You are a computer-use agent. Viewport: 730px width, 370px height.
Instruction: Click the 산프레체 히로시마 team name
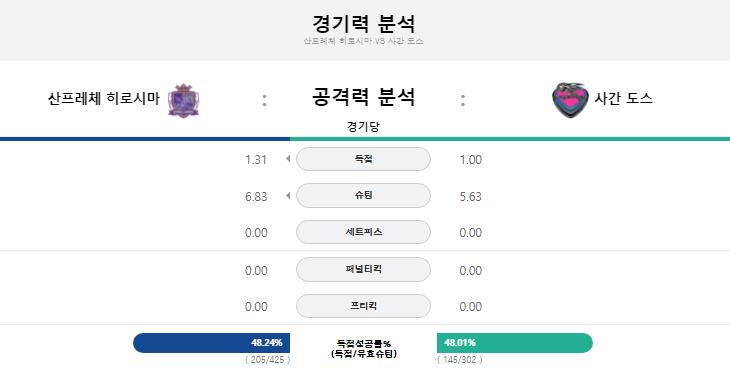[x=103, y=99]
